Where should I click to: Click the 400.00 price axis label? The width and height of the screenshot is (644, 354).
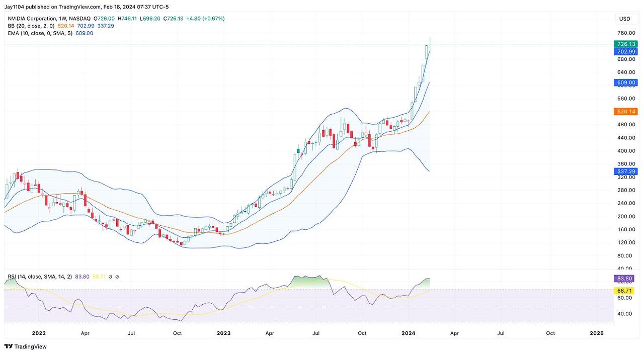click(626, 151)
